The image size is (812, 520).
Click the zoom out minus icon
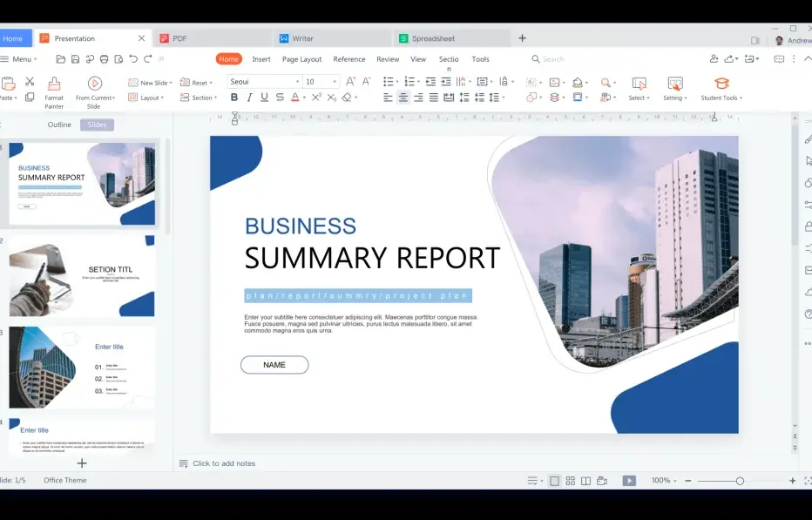(x=688, y=481)
